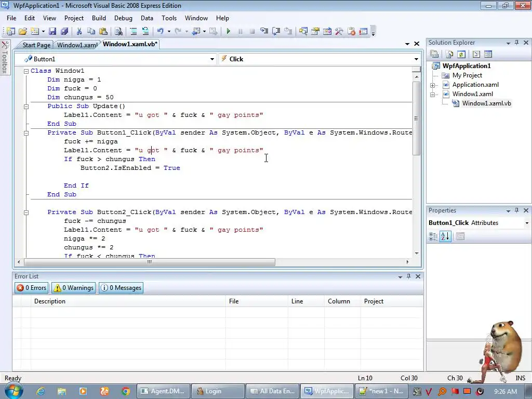Image resolution: width=532 pixels, height=399 pixels.
Task: Toggle auto-hide pin on Error List
Action: coord(409,276)
